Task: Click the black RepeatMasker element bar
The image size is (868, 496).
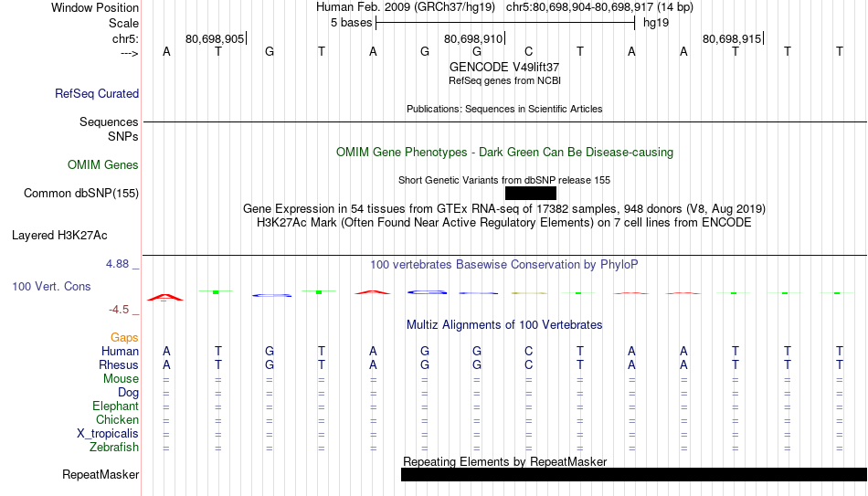Action: click(634, 474)
